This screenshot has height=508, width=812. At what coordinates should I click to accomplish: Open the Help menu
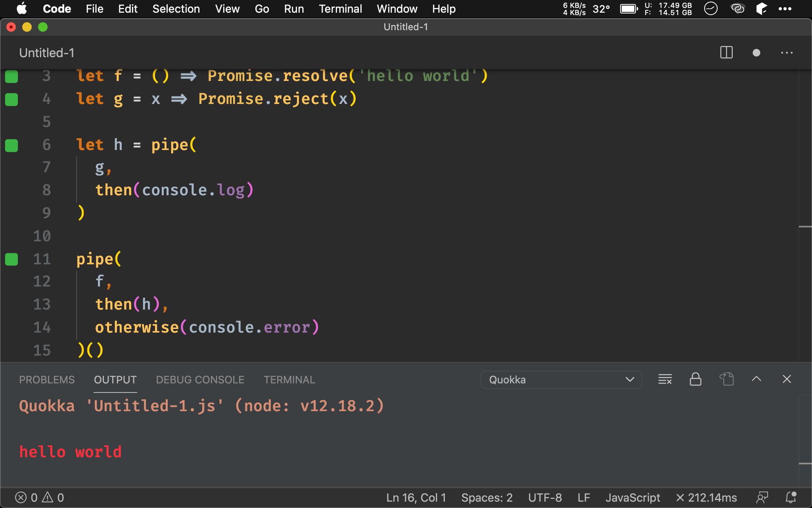(444, 9)
